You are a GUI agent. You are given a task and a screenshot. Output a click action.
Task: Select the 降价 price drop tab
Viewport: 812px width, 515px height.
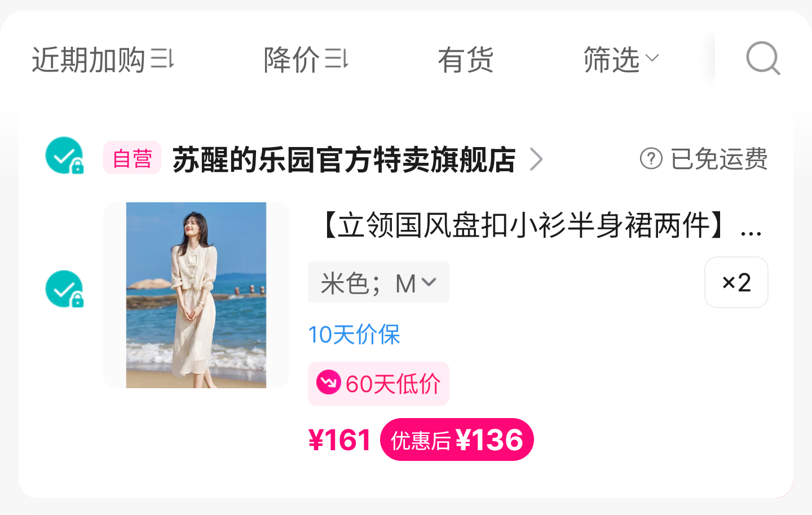tap(292, 59)
